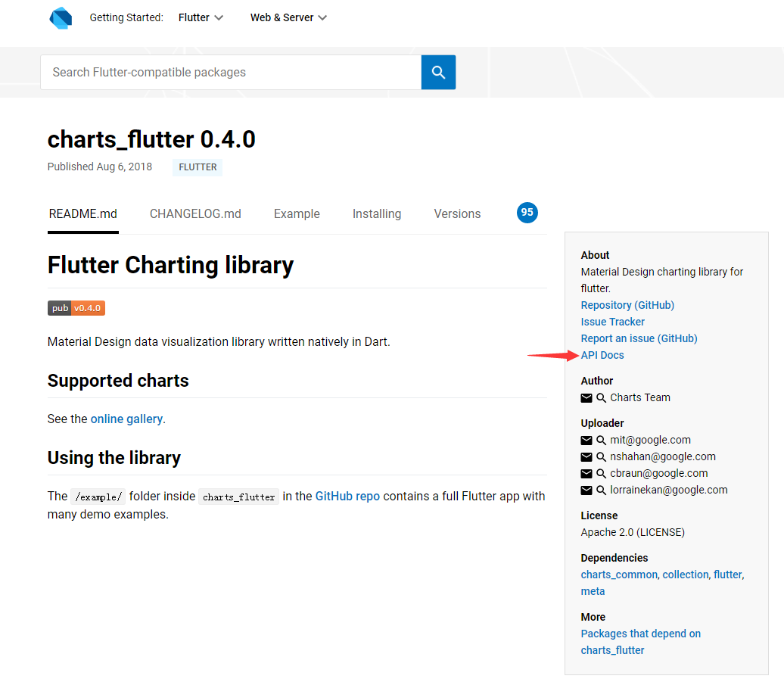Open the Versions tab

click(457, 213)
